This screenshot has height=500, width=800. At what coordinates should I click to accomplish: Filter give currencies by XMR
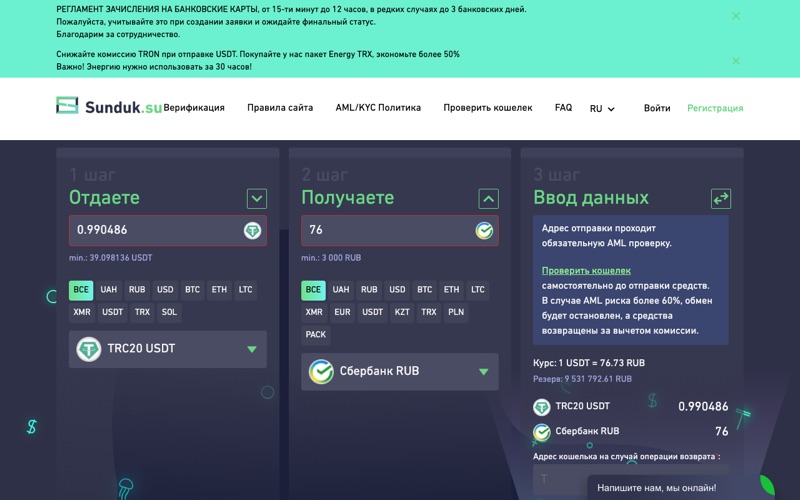tap(82, 312)
